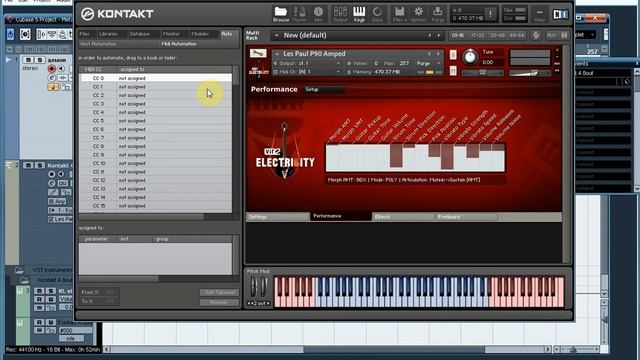The image size is (640, 360).
Task: Toggle Solo on Kontakt track 2
Action: click(40, 165)
